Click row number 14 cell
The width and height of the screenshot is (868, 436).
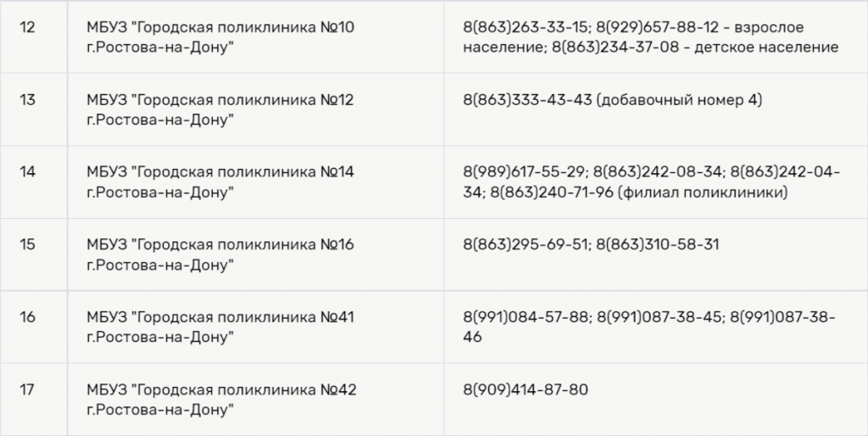[x=27, y=172]
